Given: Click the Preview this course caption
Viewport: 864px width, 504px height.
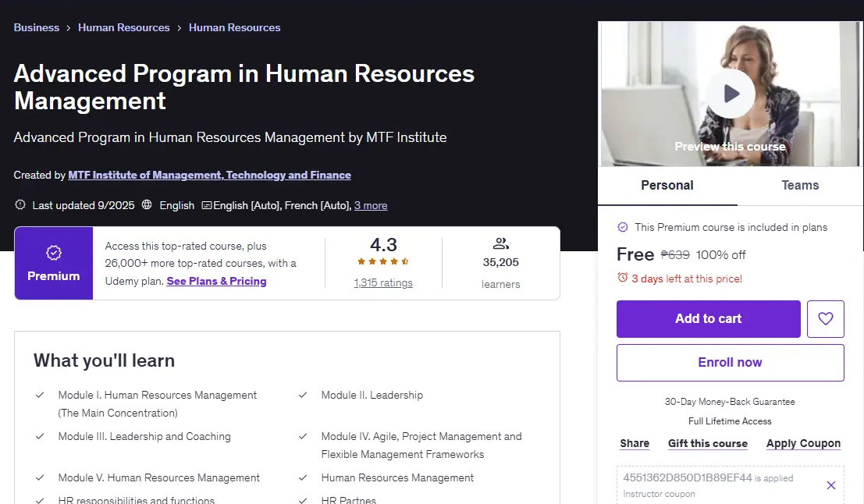Looking at the screenshot, I should tap(730, 147).
